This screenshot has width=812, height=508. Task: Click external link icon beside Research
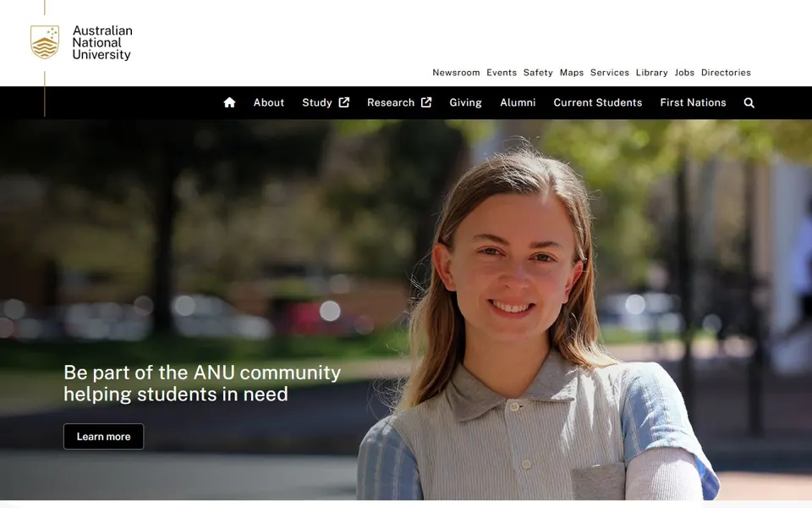click(426, 102)
